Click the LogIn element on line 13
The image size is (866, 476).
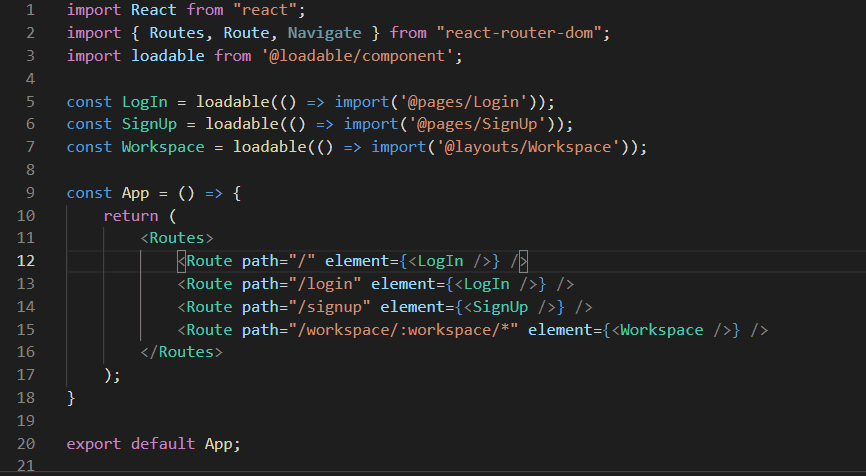pyautogui.click(x=487, y=284)
